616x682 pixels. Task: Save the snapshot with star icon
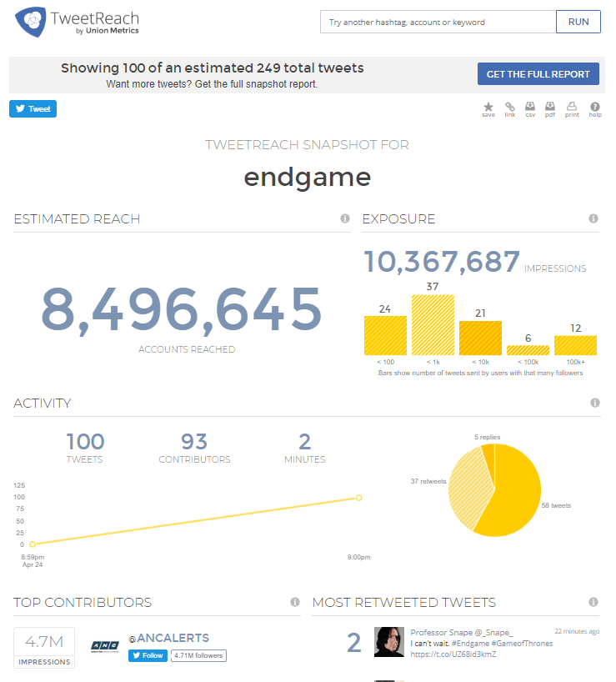pos(488,109)
